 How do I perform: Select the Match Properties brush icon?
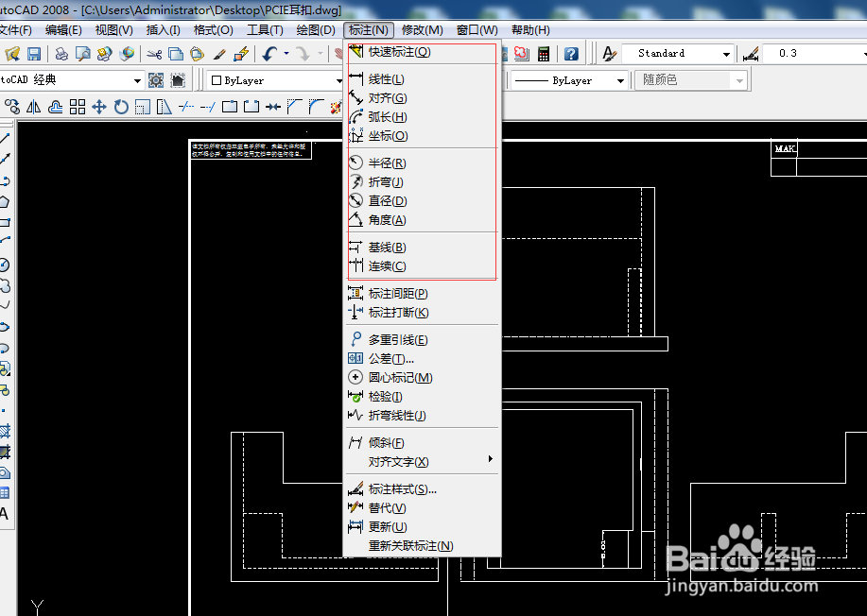click(219, 54)
